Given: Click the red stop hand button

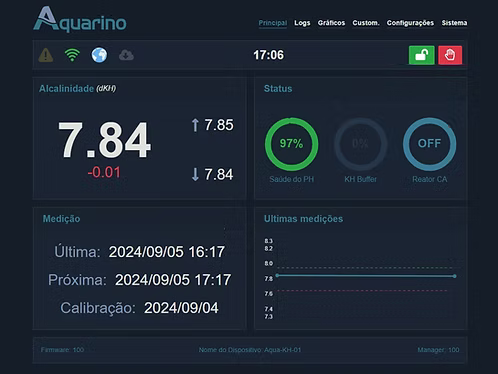Looking at the screenshot, I should [x=450, y=55].
